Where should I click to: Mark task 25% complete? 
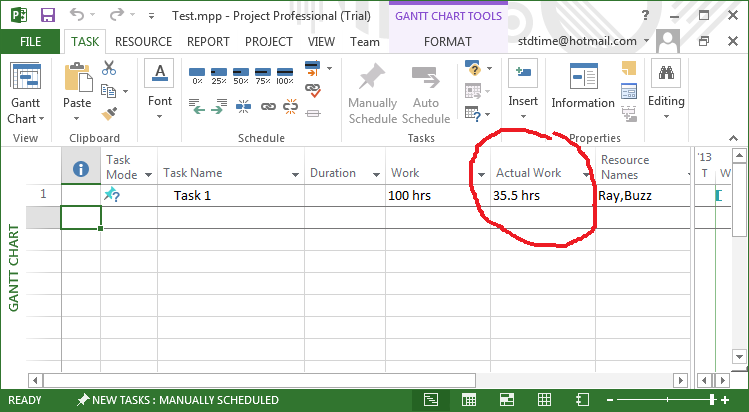coord(219,75)
